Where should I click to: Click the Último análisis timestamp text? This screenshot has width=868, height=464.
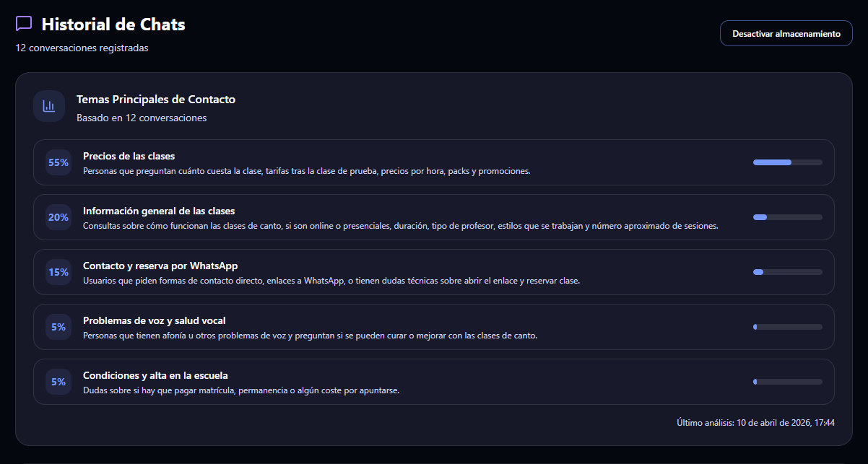pos(755,423)
